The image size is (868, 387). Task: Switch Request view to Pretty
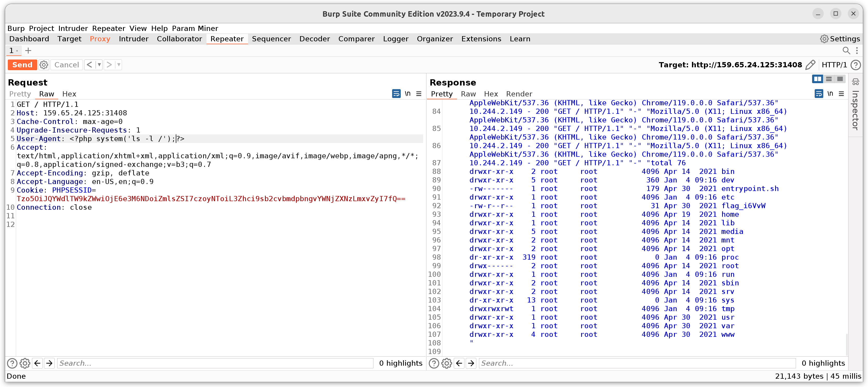point(20,94)
